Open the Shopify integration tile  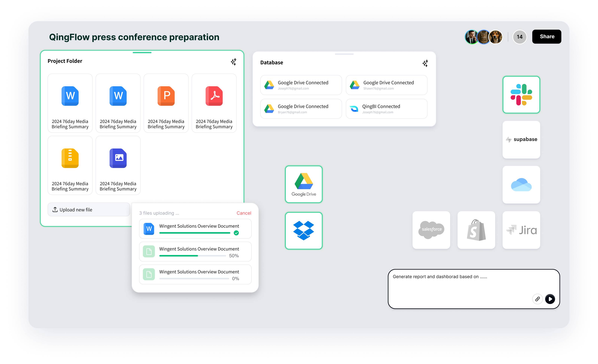click(x=476, y=230)
